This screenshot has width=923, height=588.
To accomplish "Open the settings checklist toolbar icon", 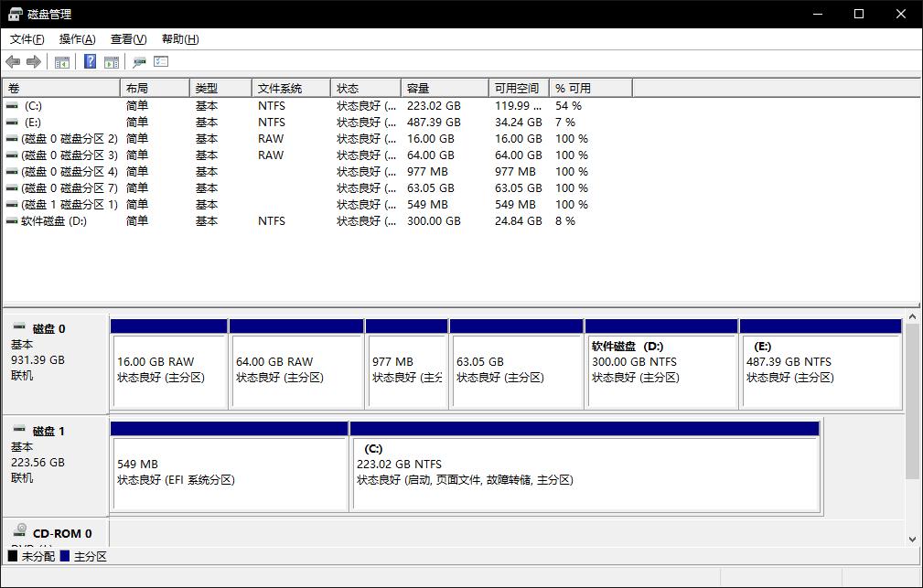I will 161,62.
